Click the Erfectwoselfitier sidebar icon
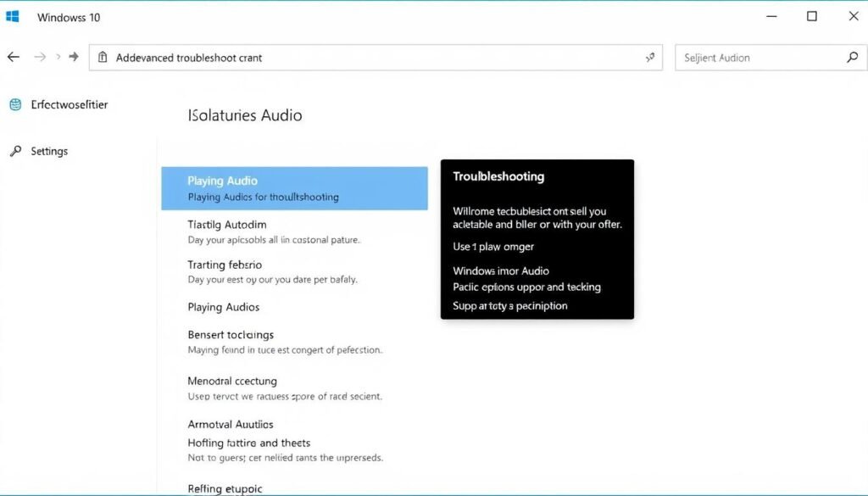Image resolution: width=868 pixels, height=496 pixels. [15, 104]
